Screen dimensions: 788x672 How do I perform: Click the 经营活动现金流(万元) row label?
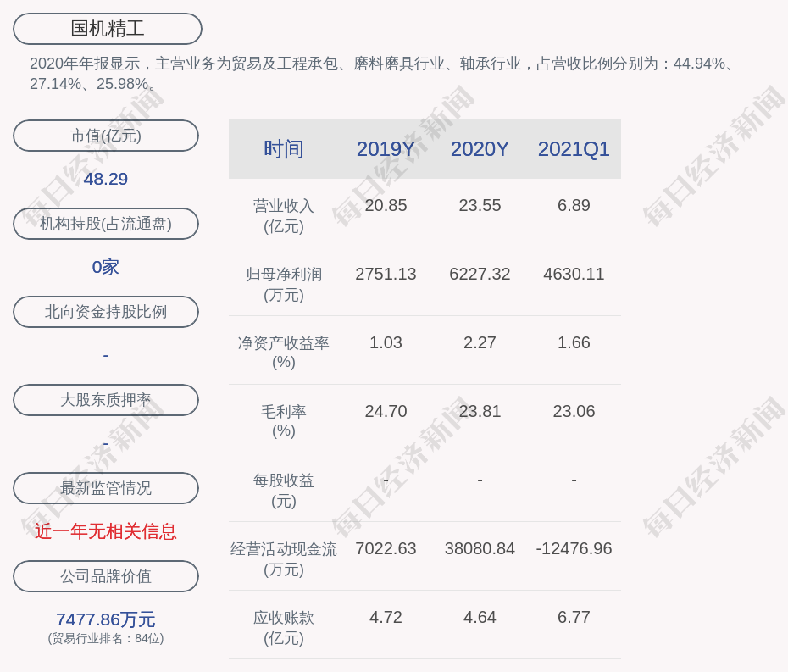(x=284, y=559)
